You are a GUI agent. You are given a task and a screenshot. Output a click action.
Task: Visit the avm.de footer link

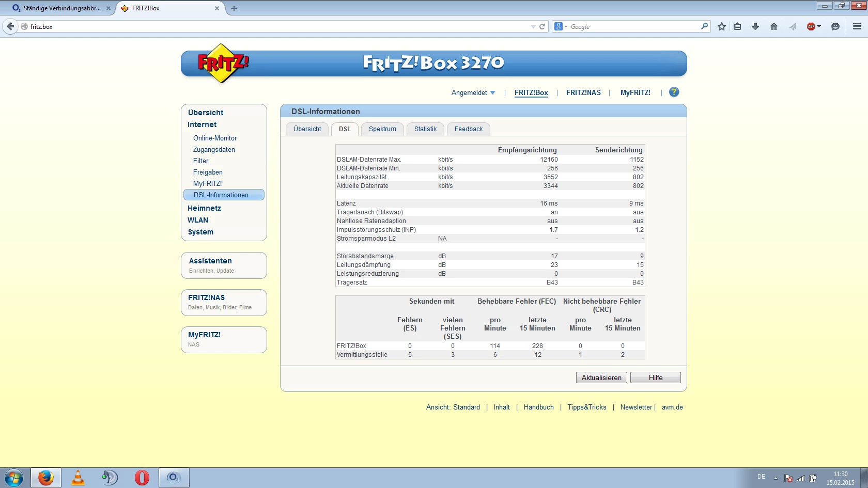coord(672,407)
